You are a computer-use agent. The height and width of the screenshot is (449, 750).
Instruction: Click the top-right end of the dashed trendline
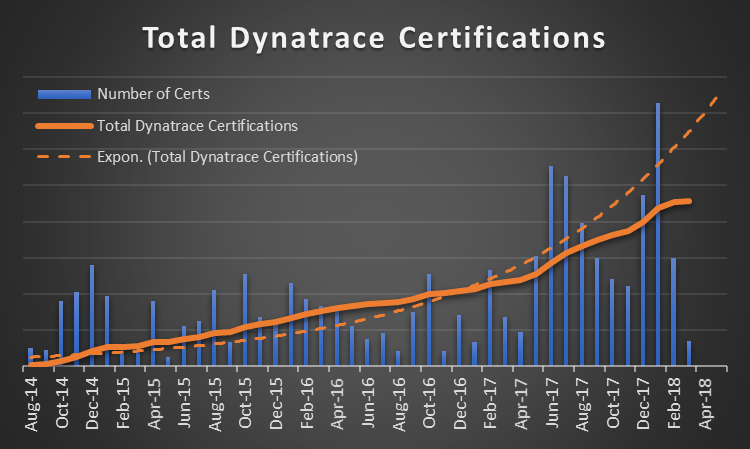tap(718, 97)
